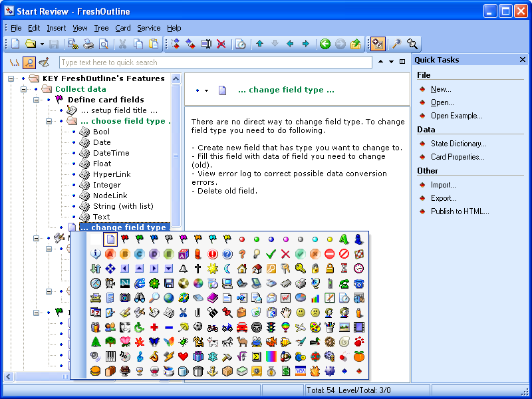Pick the golden key icon in the palette

pyautogui.click(x=301, y=269)
